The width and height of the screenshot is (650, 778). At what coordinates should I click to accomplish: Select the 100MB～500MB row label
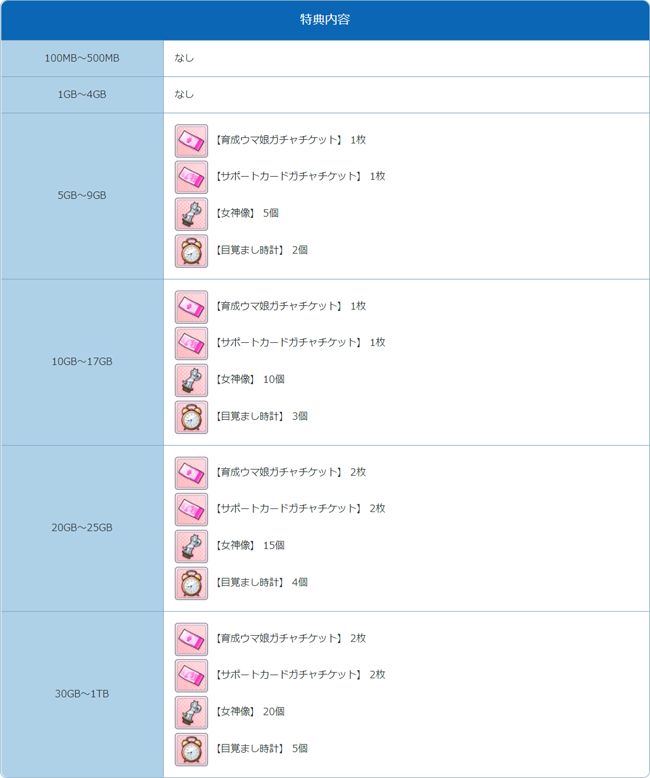coord(82,58)
